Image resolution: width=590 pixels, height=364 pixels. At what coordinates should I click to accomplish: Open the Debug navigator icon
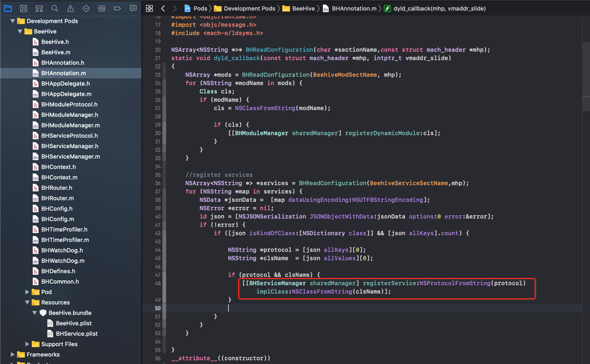point(102,8)
